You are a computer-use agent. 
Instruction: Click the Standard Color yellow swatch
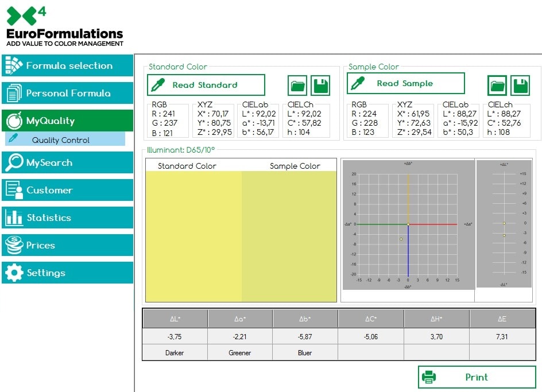[x=194, y=236]
